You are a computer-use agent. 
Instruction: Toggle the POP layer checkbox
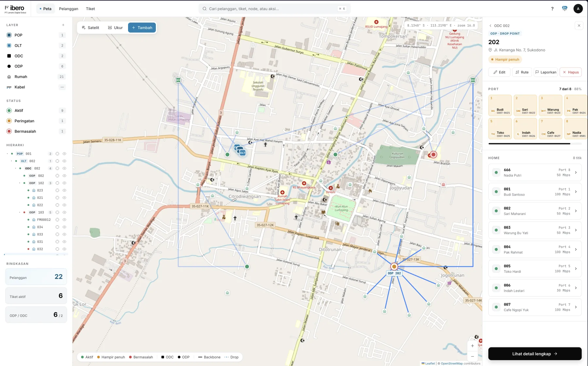pyautogui.click(x=9, y=35)
